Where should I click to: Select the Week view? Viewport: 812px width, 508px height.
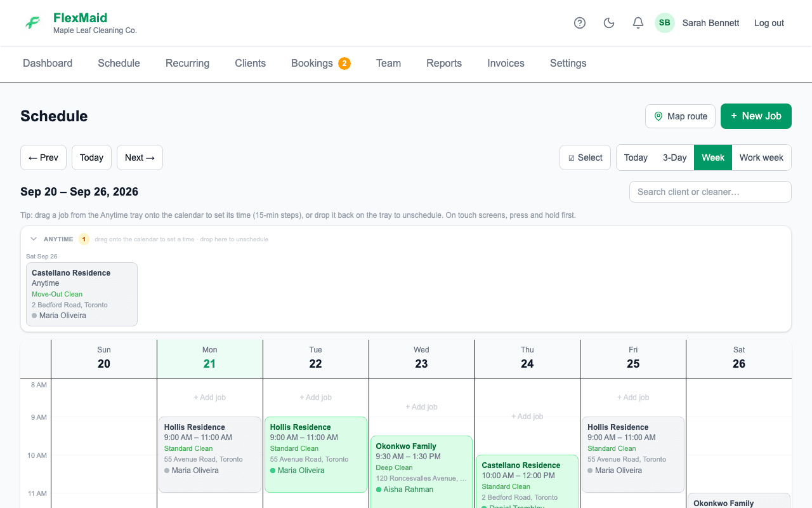[x=713, y=157]
